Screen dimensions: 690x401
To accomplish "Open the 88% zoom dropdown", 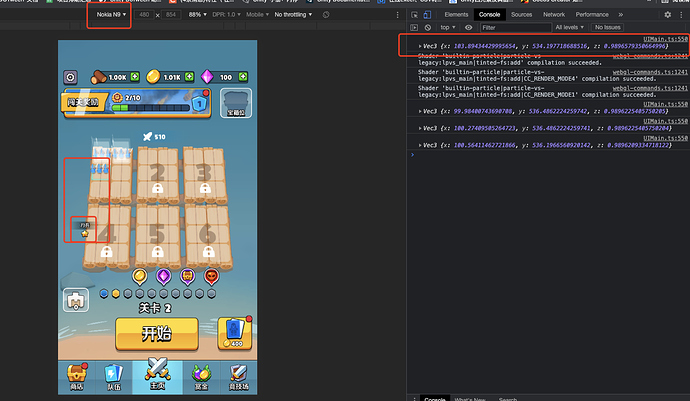I will point(197,15).
